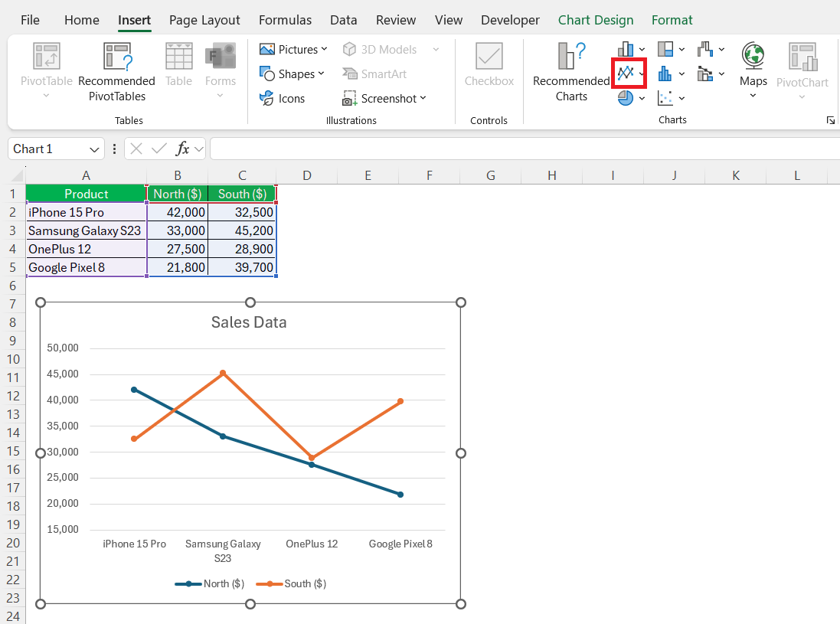The image size is (840, 624).
Task: Switch to the Developer tab
Action: tap(510, 21)
